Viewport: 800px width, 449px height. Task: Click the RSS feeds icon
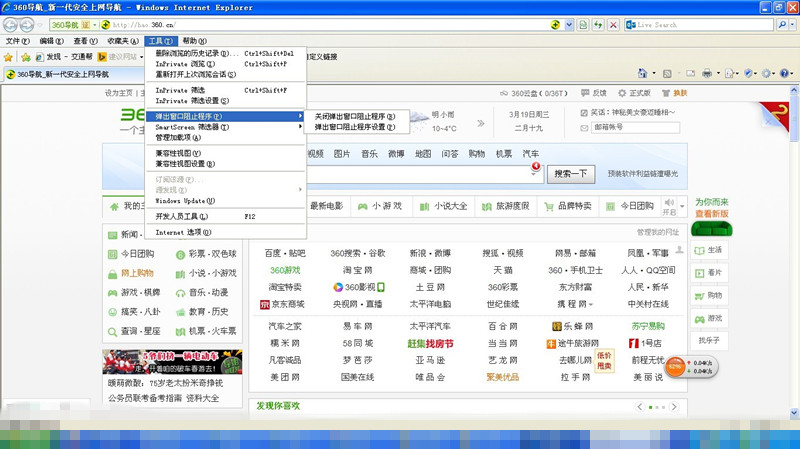click(667, 73)
